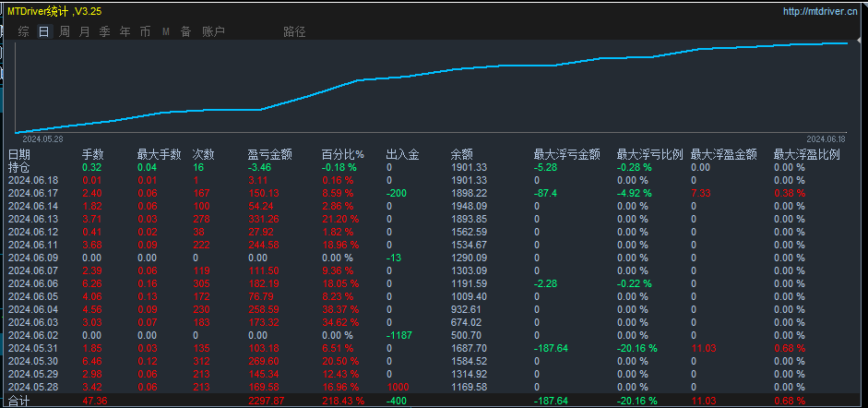This screenshot has height=408, width=868.
Task: Switch to the 季 quarterly tab
Action: 104,31
